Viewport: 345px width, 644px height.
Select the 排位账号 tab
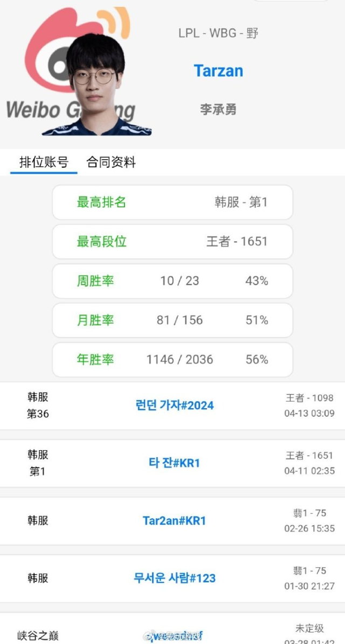43,161
